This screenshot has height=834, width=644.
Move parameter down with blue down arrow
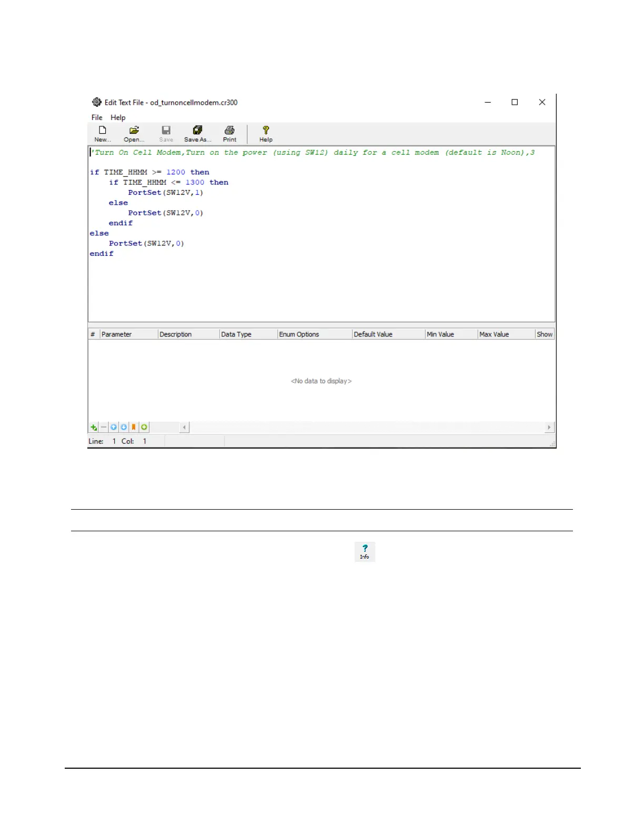124,428
